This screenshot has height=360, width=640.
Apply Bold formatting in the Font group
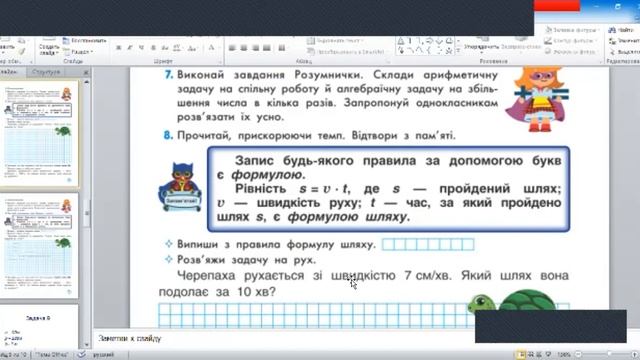(118, 48)
